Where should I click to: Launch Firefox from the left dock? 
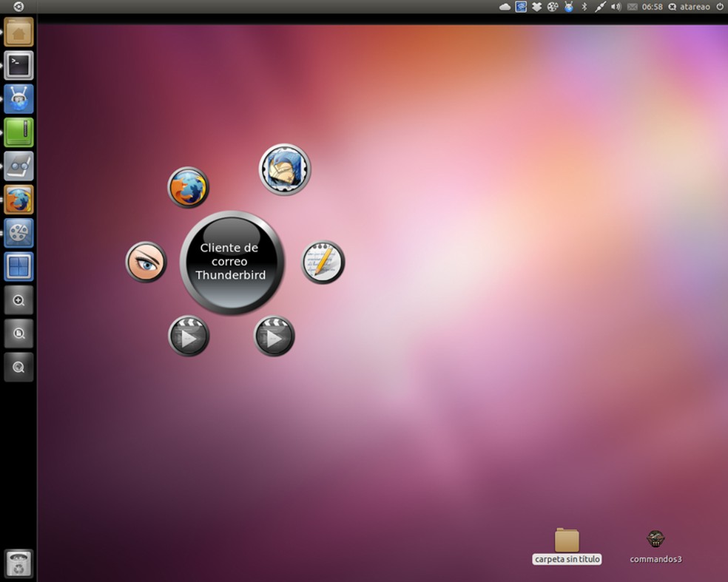coord(18,200)
